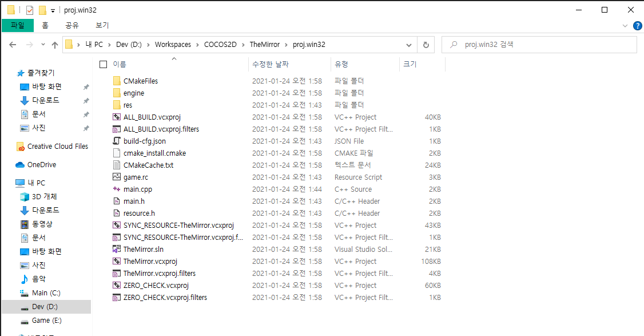Image resolution: width=644 pixels, height=336 pixels.
Task: Open Creative Cloud Files in sidebar
Action: [x=51, y=147]
